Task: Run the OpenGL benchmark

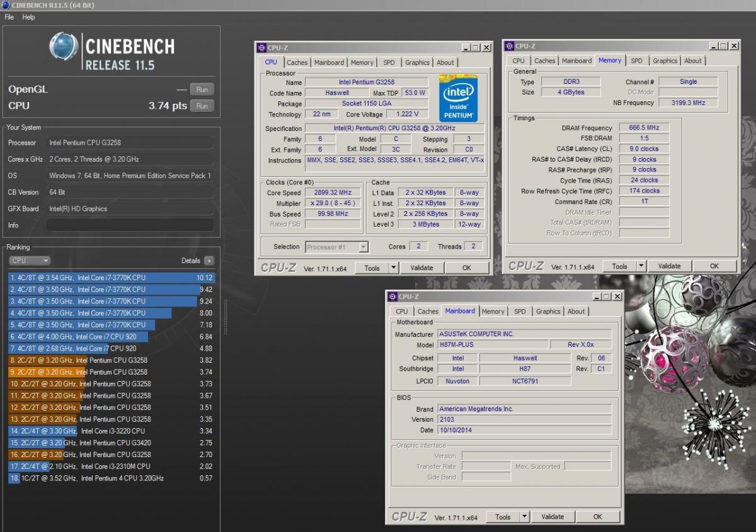Action: [202, 89]
